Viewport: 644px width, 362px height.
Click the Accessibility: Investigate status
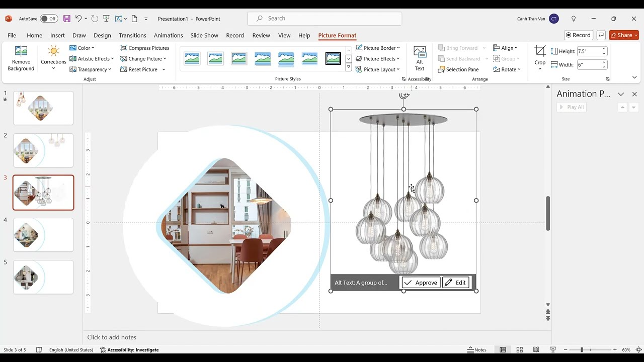129,350
